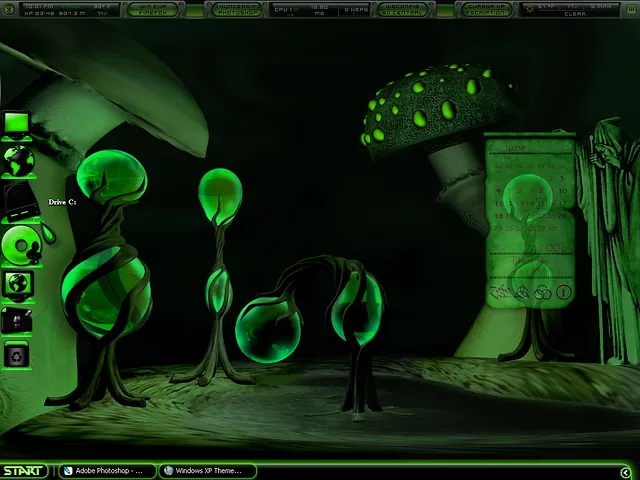The width and height of the screenshot is (640, 480).
Task: Go to next month on June calendar
Action: (x=566, y=147)
